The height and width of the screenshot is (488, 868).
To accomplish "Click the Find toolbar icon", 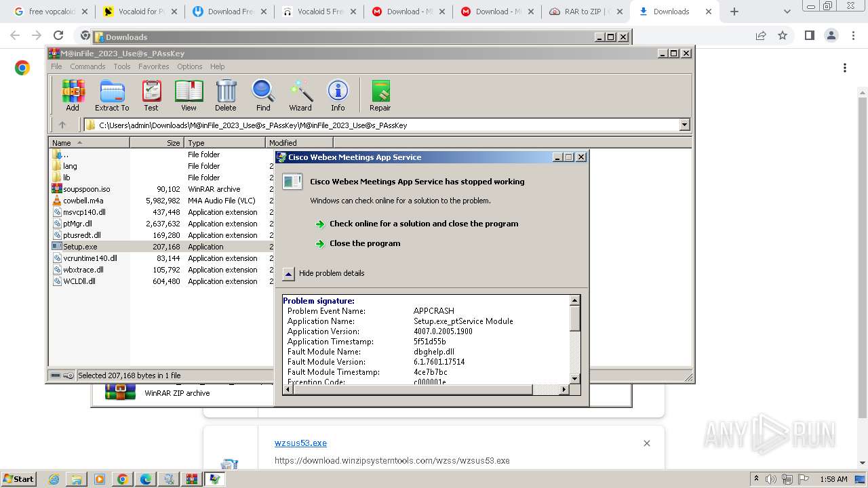I will [263, 95].
